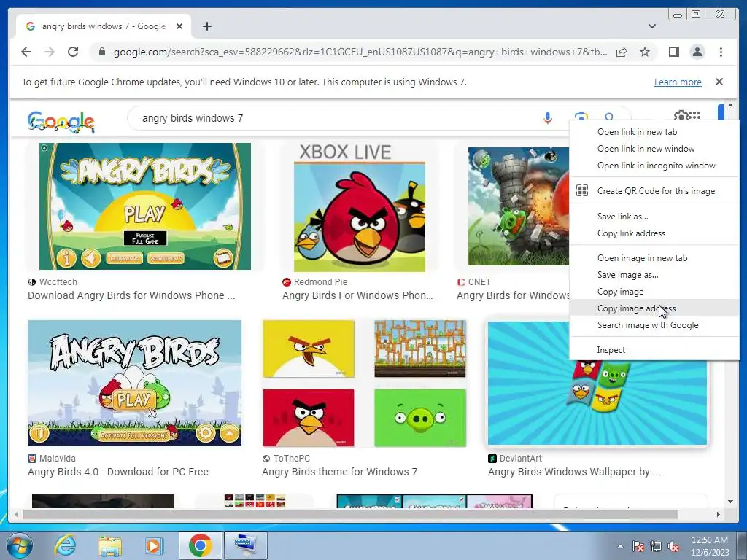Click the network tray icon
The width and height of the screenshot is (747, 560).
tap(656, 546)
